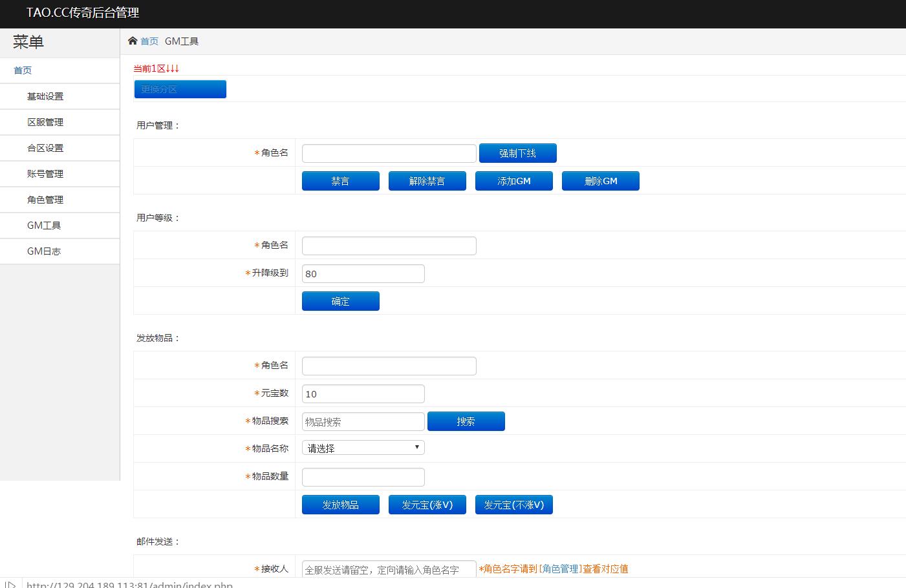Click the home icon in breadcrumb
Image resolution: width=906 pixels, height=588 pixels.
click(133, 41)
